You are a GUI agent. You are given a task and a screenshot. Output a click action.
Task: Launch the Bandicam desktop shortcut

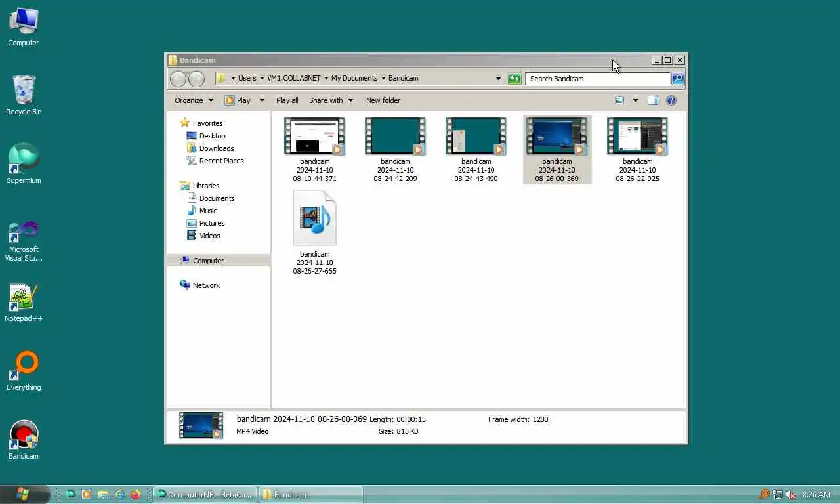(x=24, y=440)
